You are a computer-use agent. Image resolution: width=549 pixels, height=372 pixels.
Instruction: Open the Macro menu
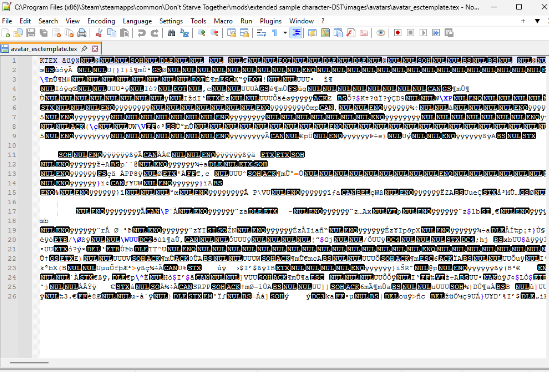tap(223, 21)
